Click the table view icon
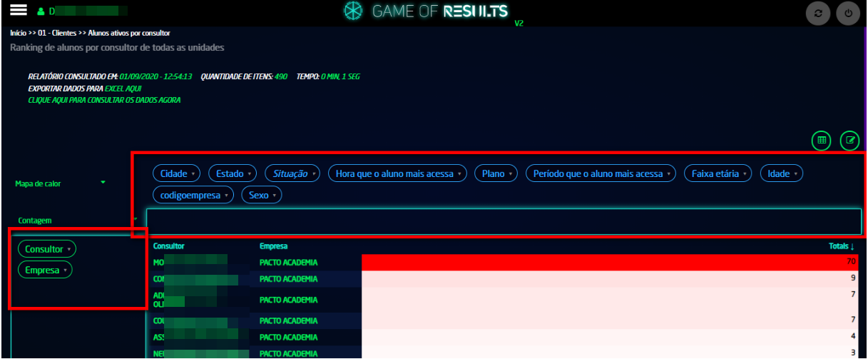Screen dimensions: 868x359 pos(822,141)
